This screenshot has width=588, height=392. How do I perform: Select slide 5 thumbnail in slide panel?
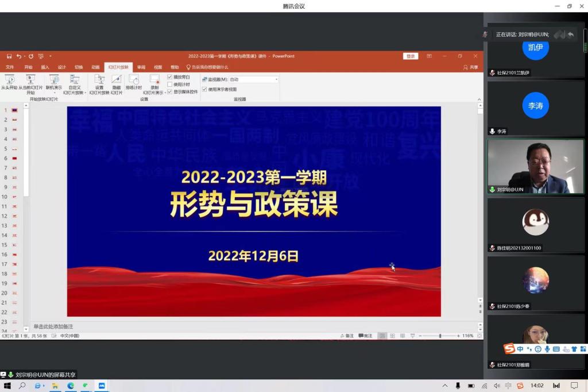[x=14, y=148]
